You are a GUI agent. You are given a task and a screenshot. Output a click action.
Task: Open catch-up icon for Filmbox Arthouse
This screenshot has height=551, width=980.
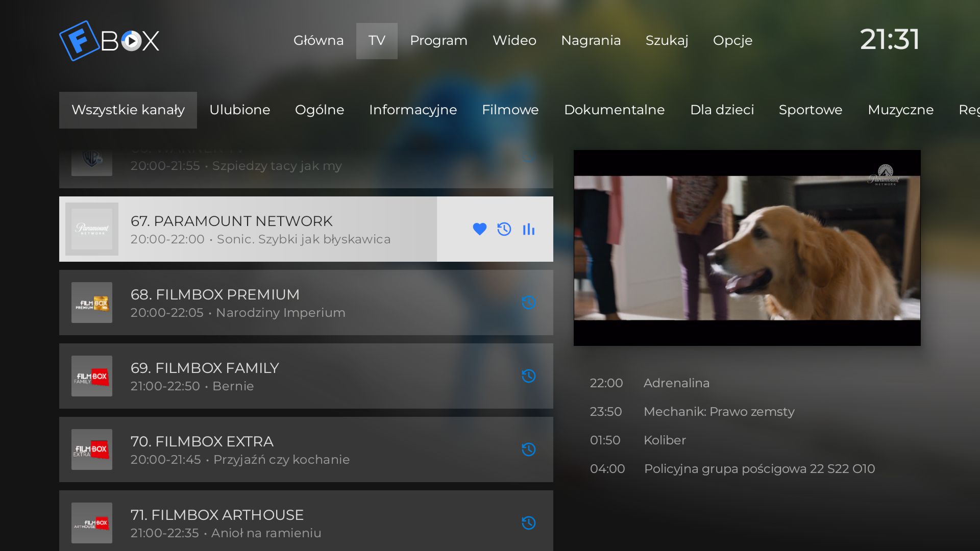click(x=528, y=523)
